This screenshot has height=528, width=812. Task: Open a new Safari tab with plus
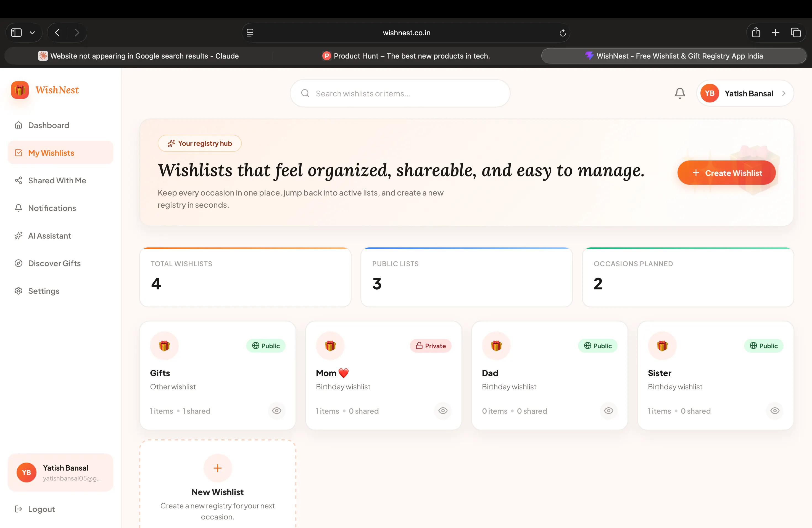pyautogui.click(x=776, y=32)
